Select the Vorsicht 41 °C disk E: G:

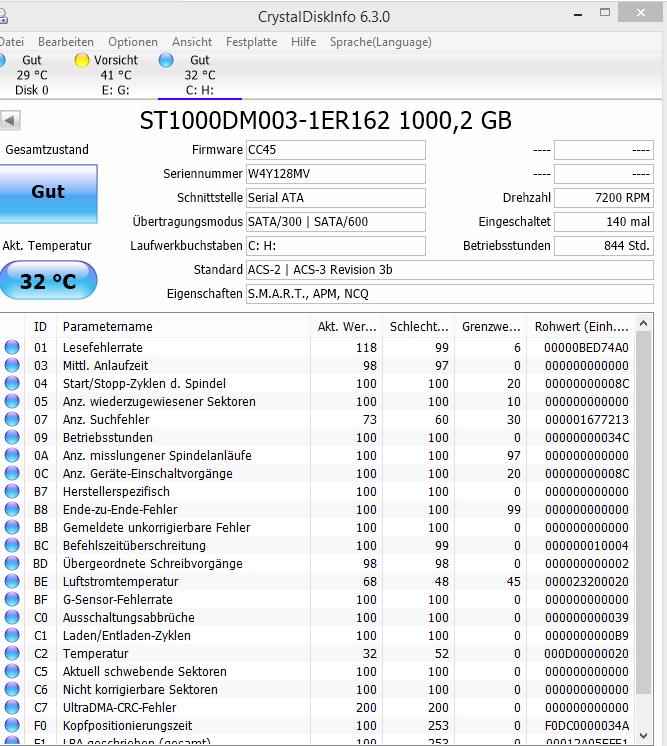coord(116,75)
